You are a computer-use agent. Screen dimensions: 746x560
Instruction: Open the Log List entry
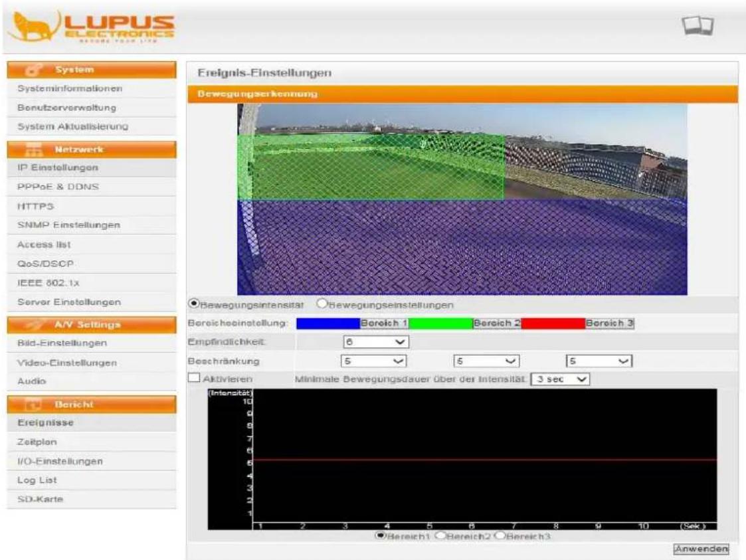point(92,480)
